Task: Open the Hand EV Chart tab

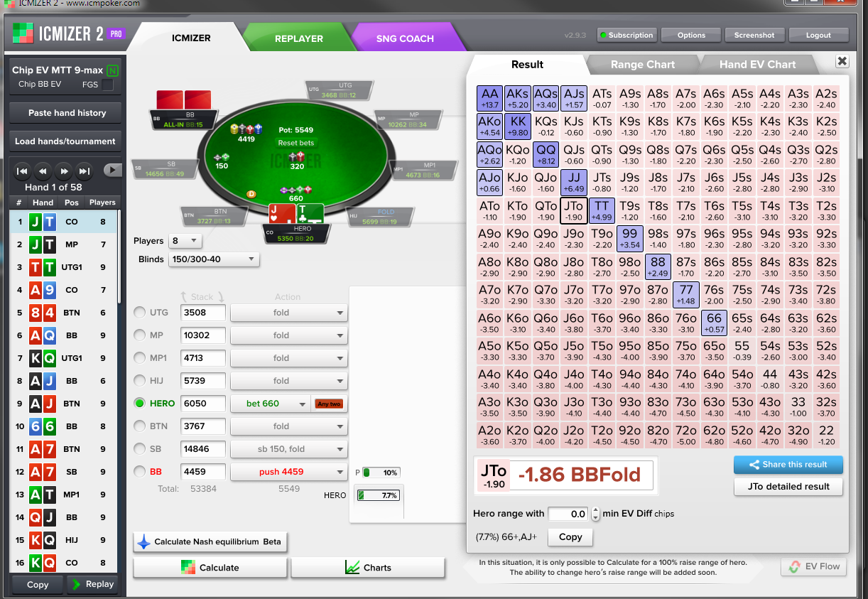Action: tap(757, 64)
